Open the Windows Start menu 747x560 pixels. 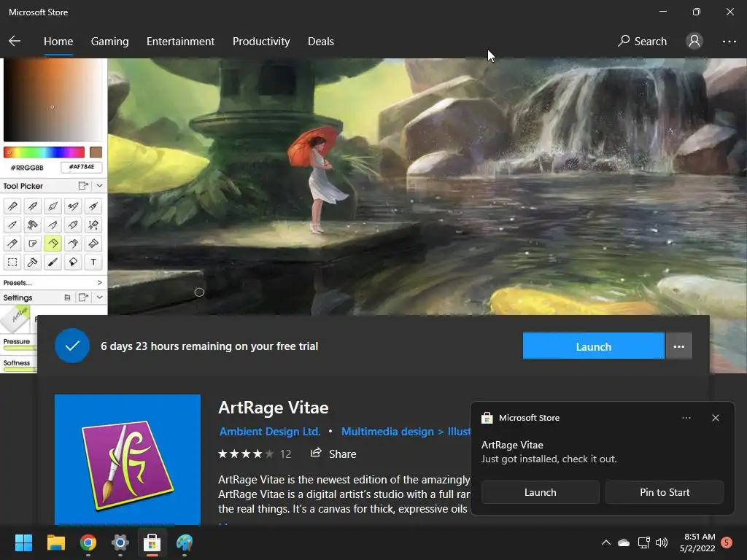point(23,542)
